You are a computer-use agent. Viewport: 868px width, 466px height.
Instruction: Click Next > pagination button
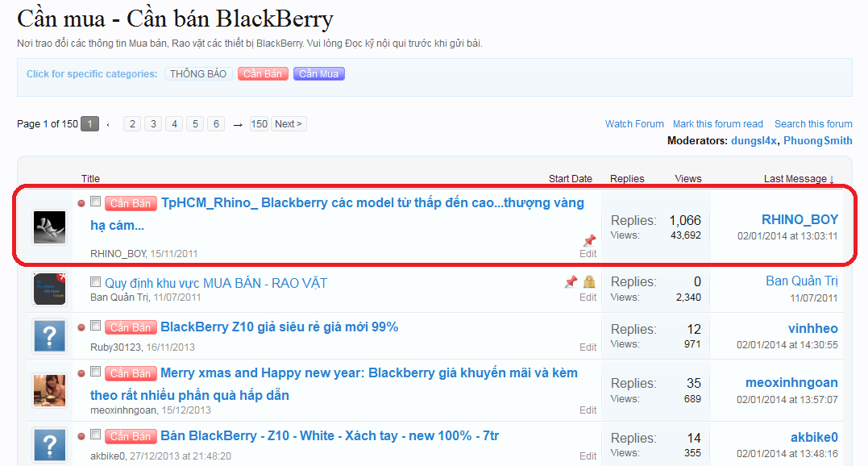(289, 124)
